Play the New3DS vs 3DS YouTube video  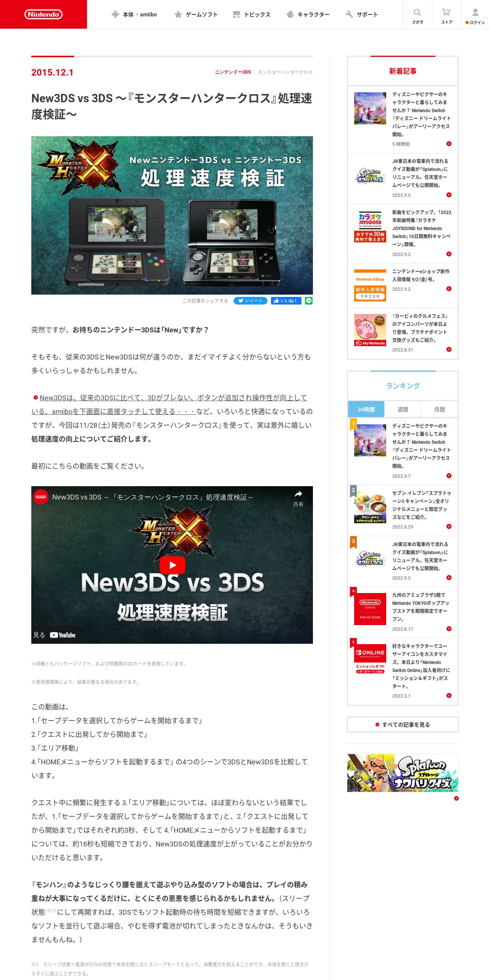[x=172, y=565]
